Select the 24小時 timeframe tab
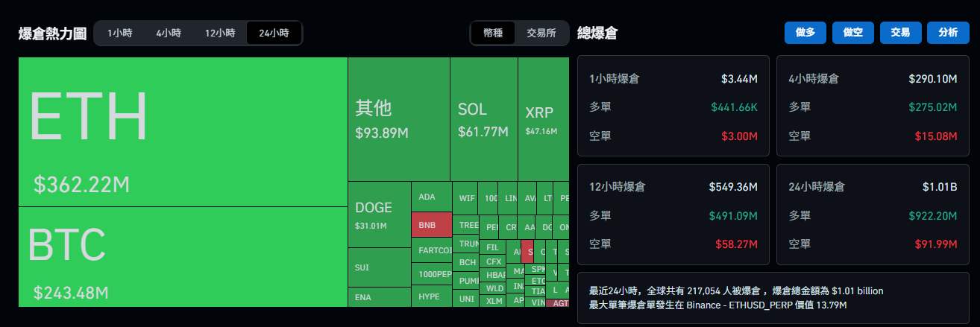980x327 pixels. click(x=274, y=33)
